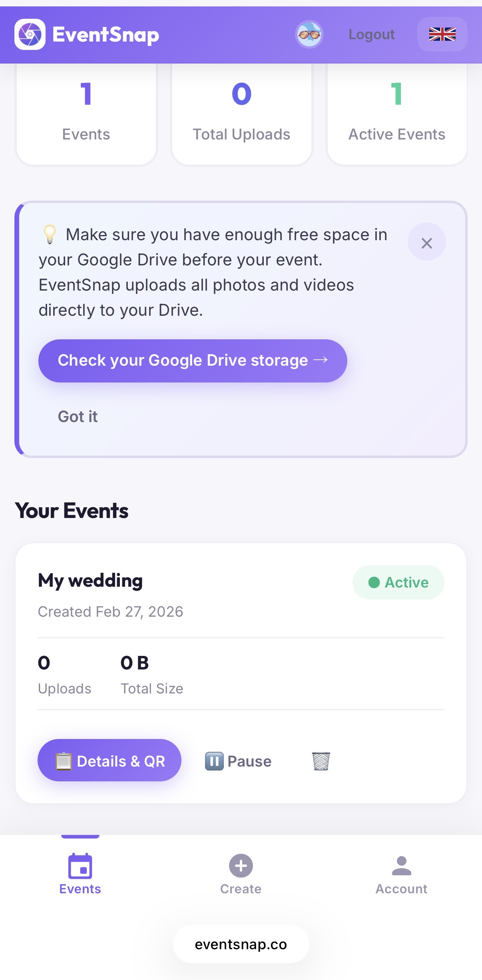
Task: Click the EventSnap camera logo icon
Action: coord(30,34)
